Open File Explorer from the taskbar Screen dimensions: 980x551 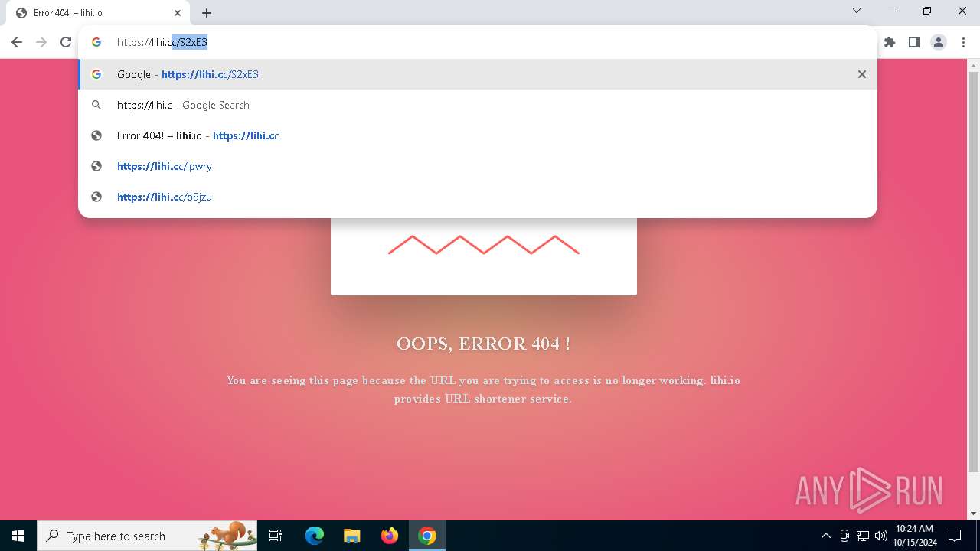[x=351, y=536]
